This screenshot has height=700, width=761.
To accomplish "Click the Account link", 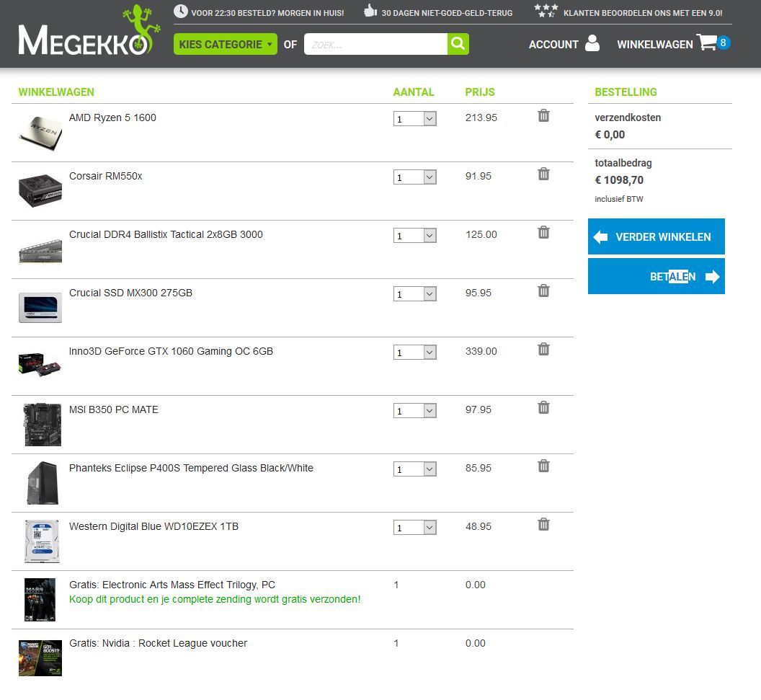I will (x=553, y=44).
